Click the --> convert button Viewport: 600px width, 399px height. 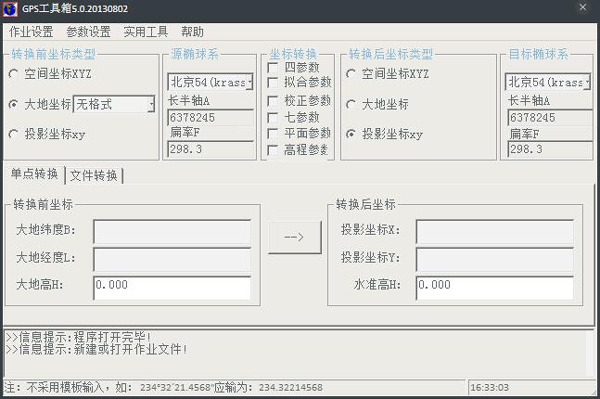295,237
